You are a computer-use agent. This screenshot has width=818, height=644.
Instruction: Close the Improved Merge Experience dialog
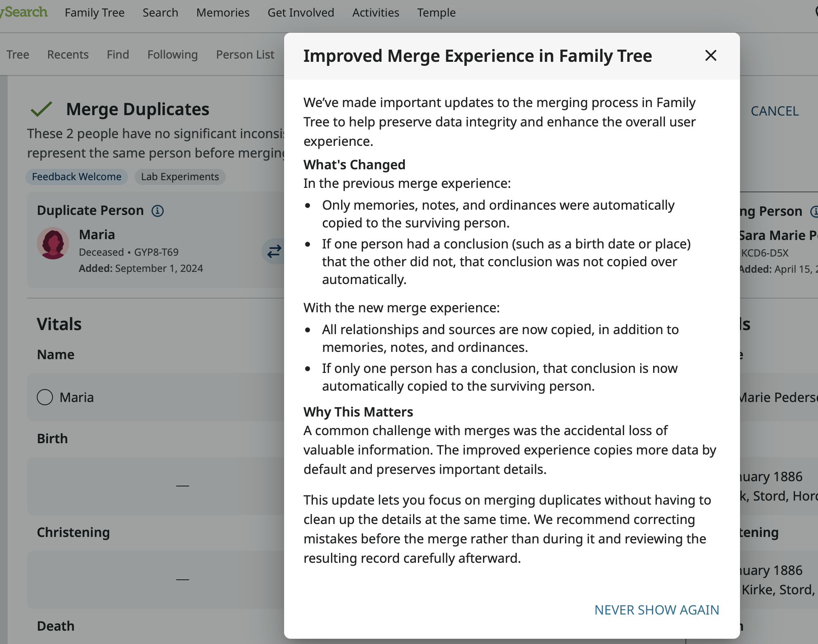710,55
